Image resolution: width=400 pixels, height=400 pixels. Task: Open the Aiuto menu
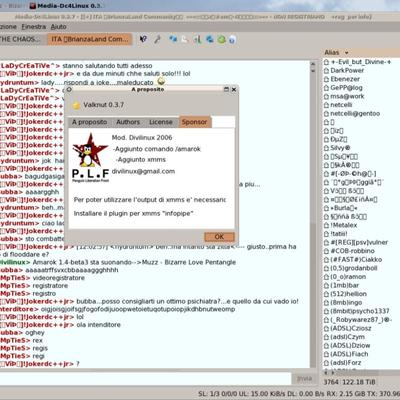(x=58, y=27)
